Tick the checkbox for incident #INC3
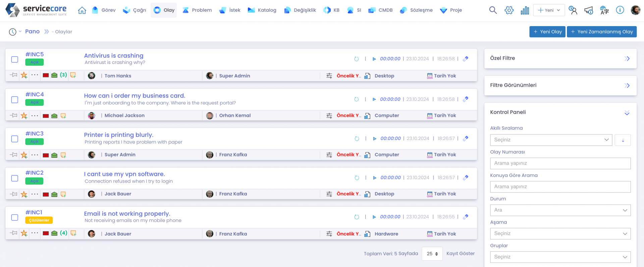Screen dimensions: 644x267 pyautogui.click(x=15, y=139)
